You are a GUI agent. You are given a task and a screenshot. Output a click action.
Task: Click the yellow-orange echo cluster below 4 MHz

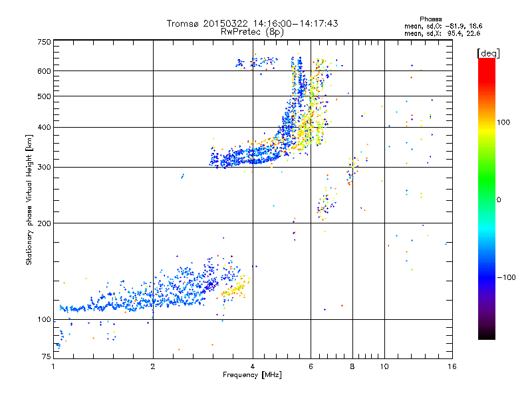coord(235,289)
